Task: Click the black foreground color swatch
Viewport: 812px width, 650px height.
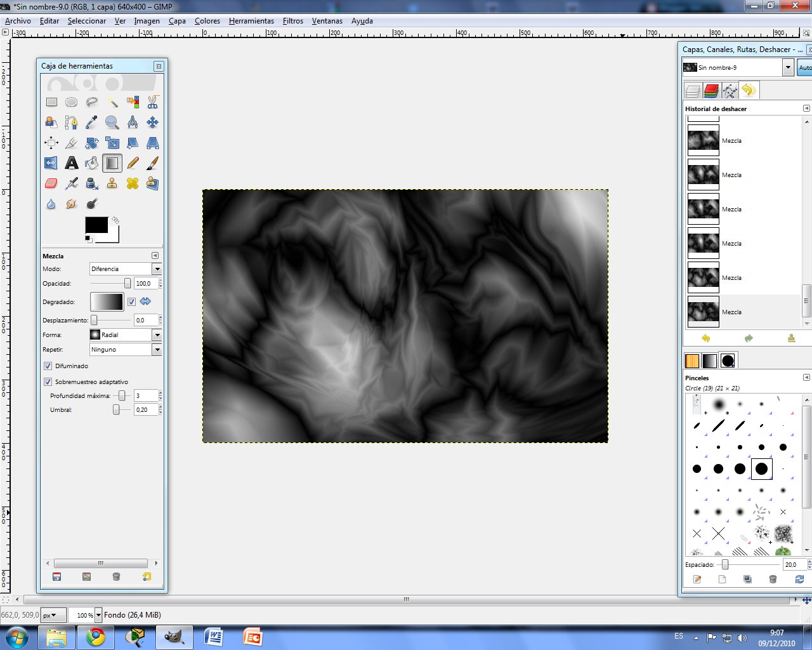Action: click(95, 225)
